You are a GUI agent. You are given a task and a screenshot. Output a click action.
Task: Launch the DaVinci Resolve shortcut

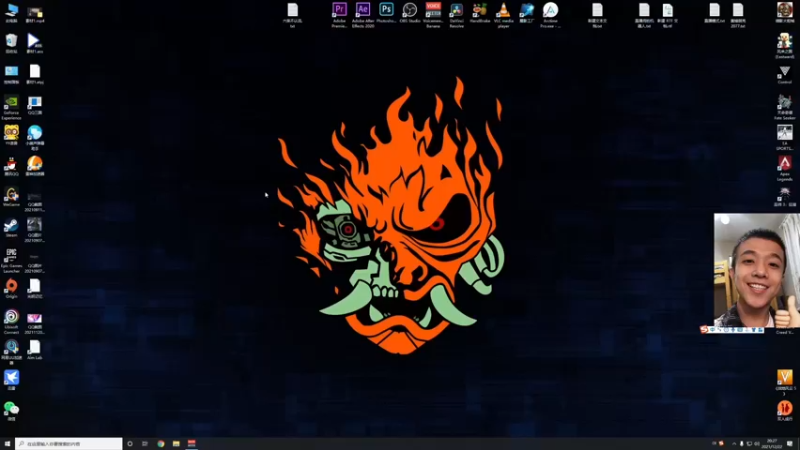(x=457, y=15)
